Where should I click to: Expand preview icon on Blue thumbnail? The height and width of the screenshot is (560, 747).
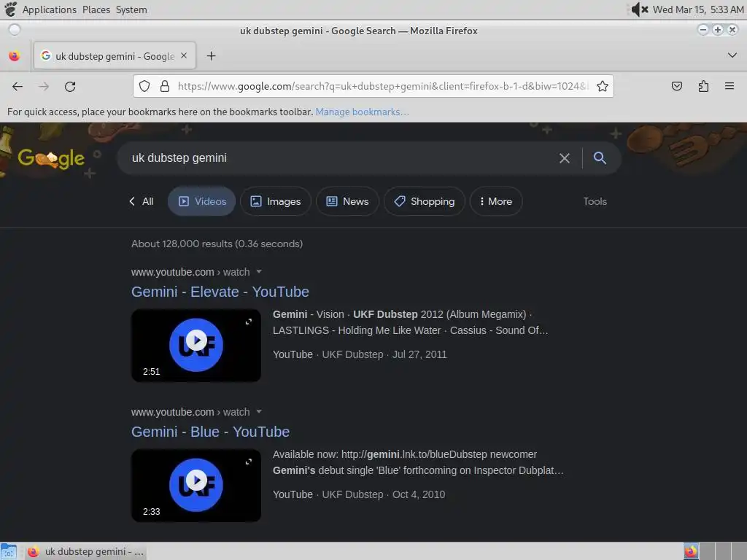click(249, 462)
